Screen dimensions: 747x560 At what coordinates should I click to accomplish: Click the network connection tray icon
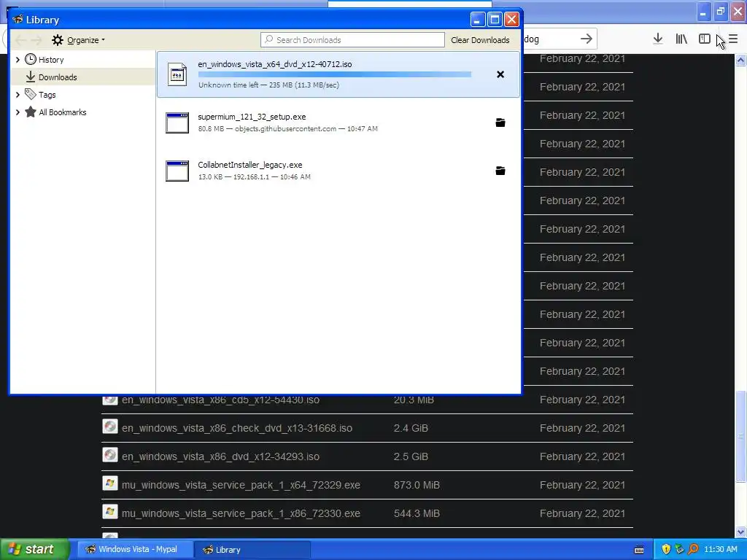pyautogui.click(x=679, y=550)
